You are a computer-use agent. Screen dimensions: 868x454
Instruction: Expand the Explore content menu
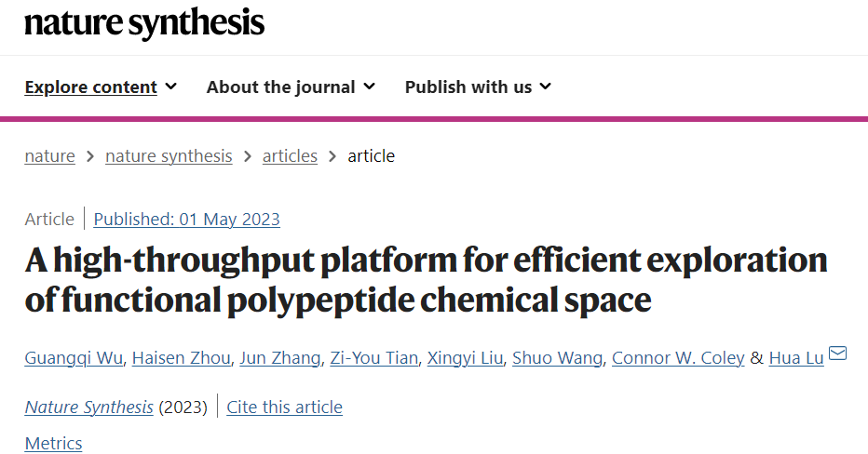pyautogui.click(x=101, y=87)
